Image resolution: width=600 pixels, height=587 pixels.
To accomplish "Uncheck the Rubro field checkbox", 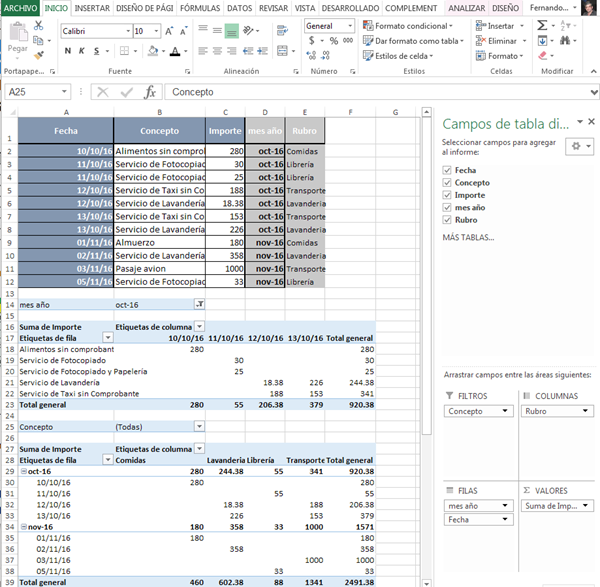I will pos(446,219).
